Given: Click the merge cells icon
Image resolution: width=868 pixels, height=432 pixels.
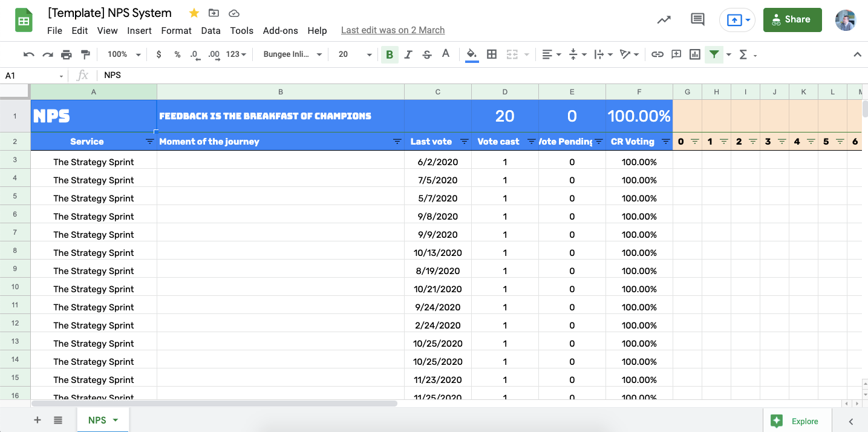Looking at the screenshot, I should (512, 54).
